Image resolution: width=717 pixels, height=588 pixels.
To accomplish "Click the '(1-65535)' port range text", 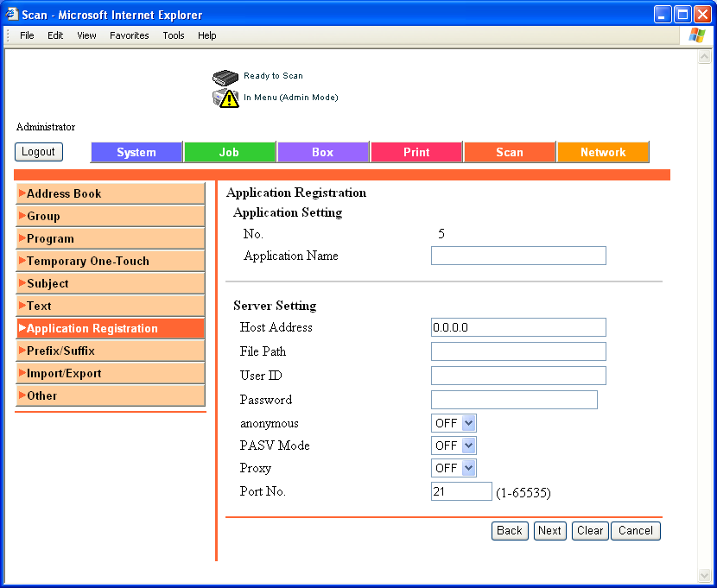I will (523, 493).
